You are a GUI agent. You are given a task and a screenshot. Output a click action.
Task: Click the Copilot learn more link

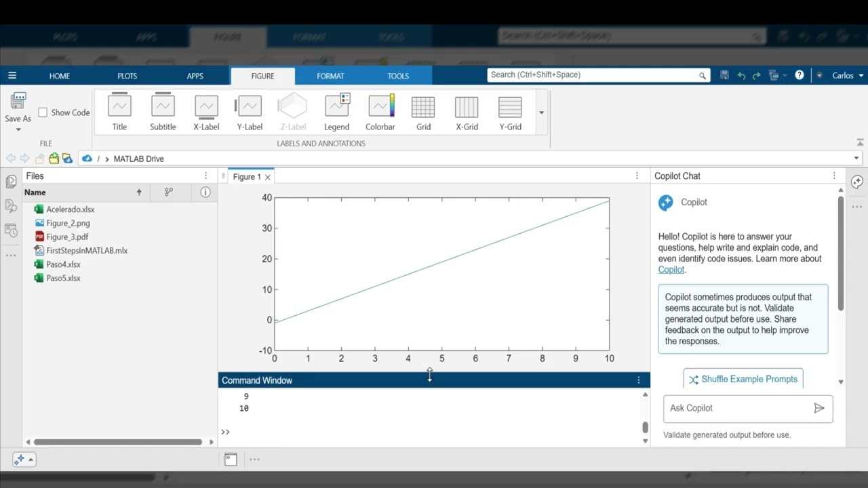(x=671, y=269)
